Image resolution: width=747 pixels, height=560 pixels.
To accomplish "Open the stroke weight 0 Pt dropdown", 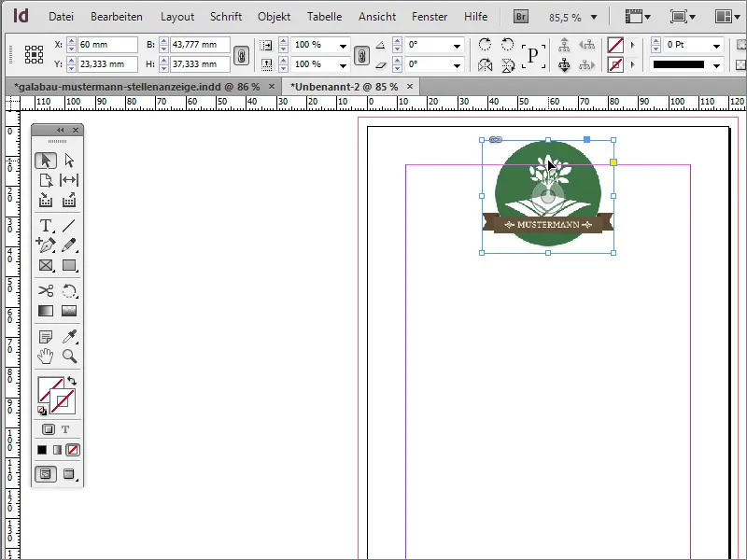I will 716,46.
